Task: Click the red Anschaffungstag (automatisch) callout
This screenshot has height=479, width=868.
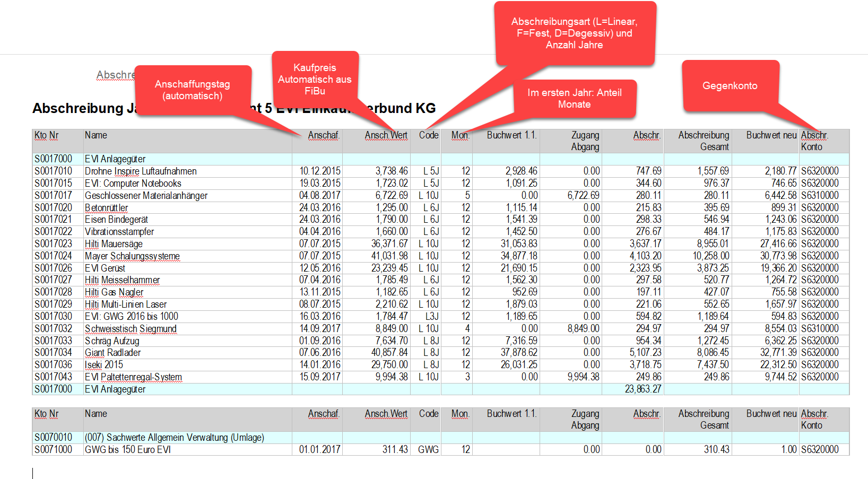Action: 193,90
